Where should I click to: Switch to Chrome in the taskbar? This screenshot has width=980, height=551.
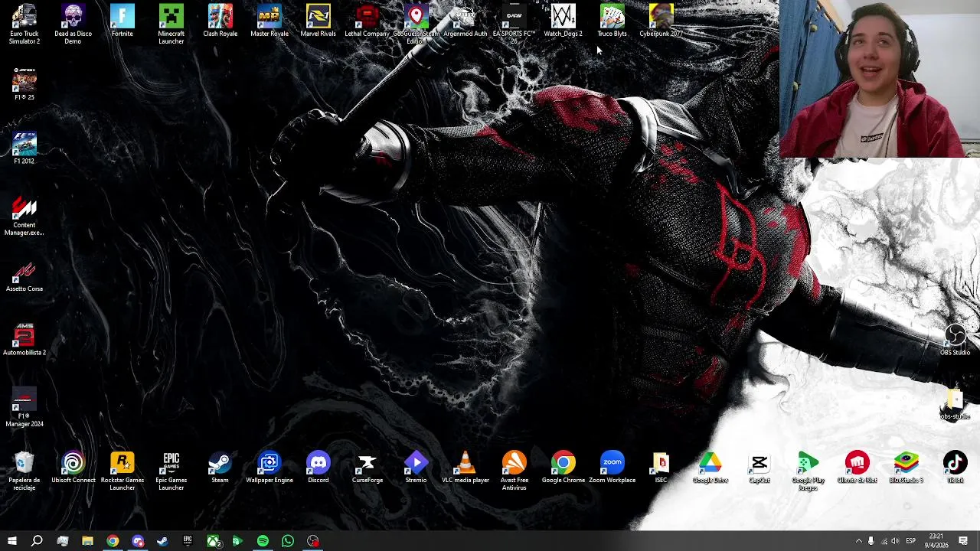(x=113, y=541)
